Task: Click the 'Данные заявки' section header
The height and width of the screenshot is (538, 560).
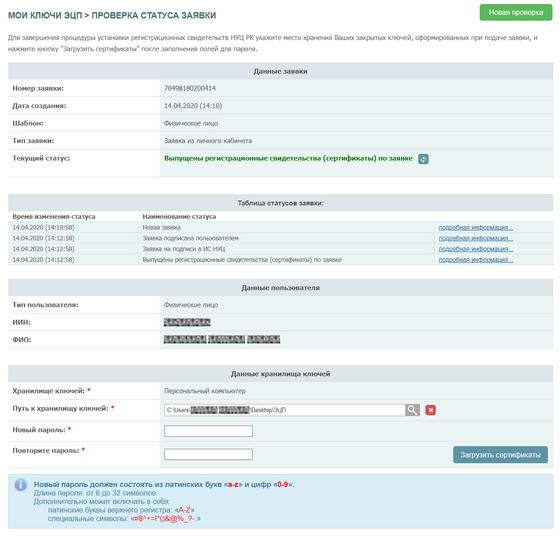Action: (x=280, y=71)
